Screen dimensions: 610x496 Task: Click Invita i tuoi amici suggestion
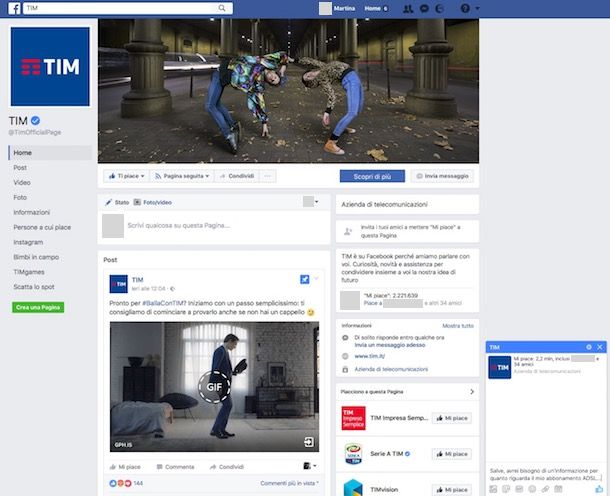pyautogui.click(x=407, y=231)
